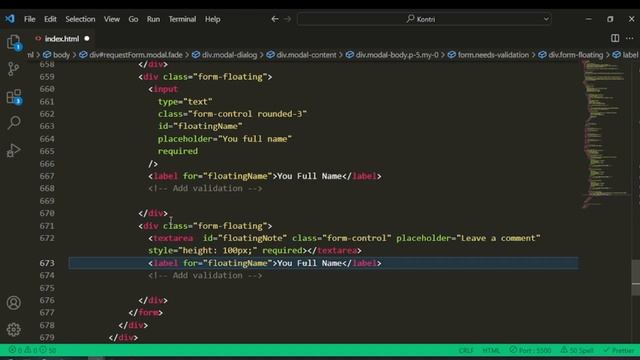The image size is (640, 360).
Task: Click class="form-control rounded-3" on line 662
Action: (232, 114)
